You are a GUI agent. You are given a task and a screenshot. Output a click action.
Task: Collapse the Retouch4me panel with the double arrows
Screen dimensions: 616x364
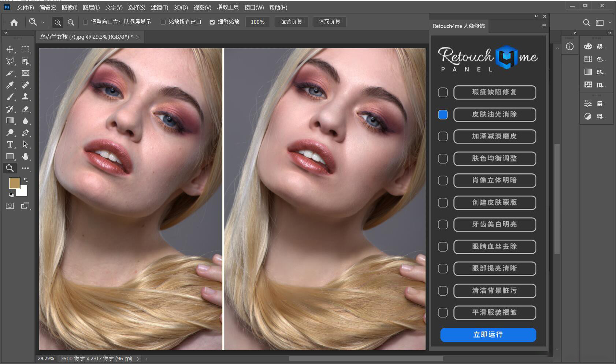tap(536, 16)
